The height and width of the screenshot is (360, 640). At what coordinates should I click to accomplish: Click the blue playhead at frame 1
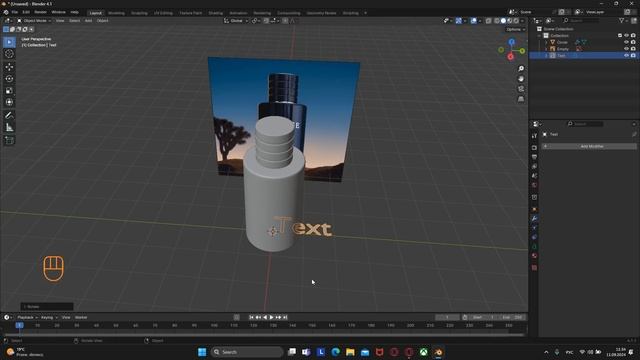19,325
